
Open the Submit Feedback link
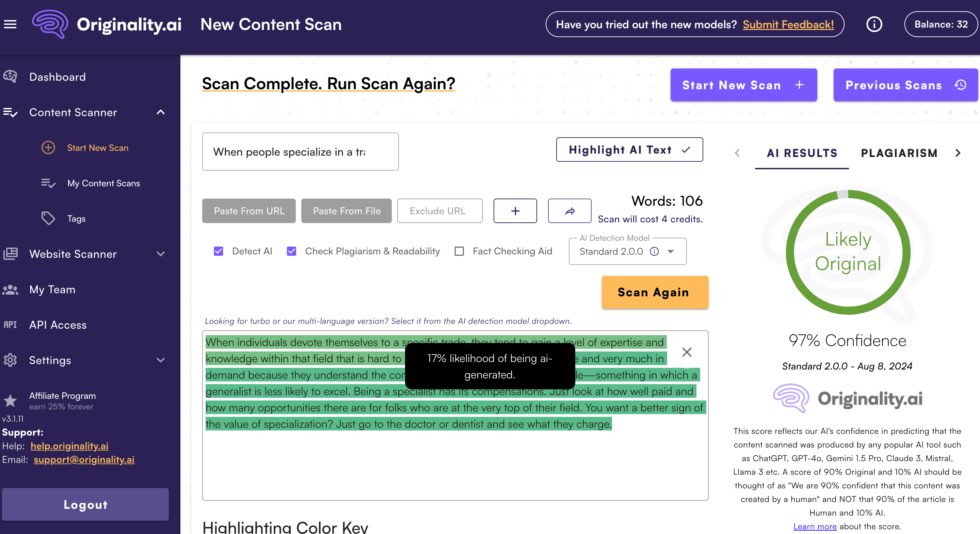coord(788,25)
